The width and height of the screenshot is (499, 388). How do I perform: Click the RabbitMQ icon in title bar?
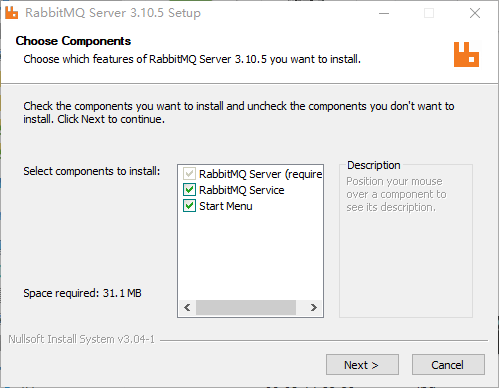11,13
